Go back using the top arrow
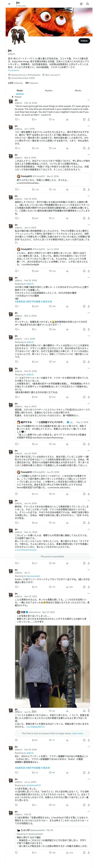Viewport: 98px width, 868px height. click(x=9, y=4)
